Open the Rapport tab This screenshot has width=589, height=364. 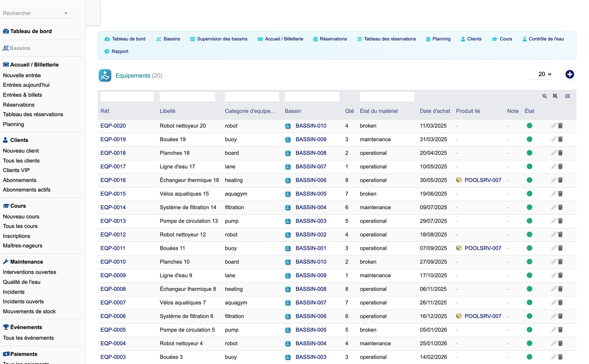pos(116,51)
